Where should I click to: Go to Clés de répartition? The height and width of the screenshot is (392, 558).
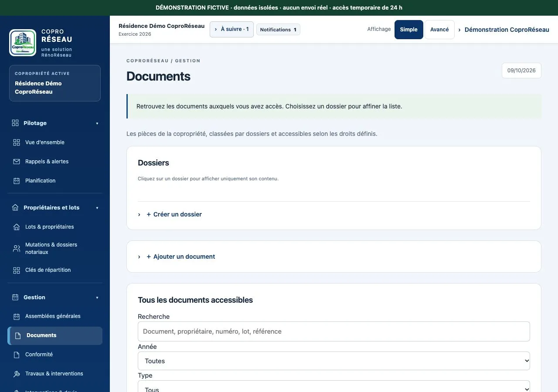pos(55,270)
